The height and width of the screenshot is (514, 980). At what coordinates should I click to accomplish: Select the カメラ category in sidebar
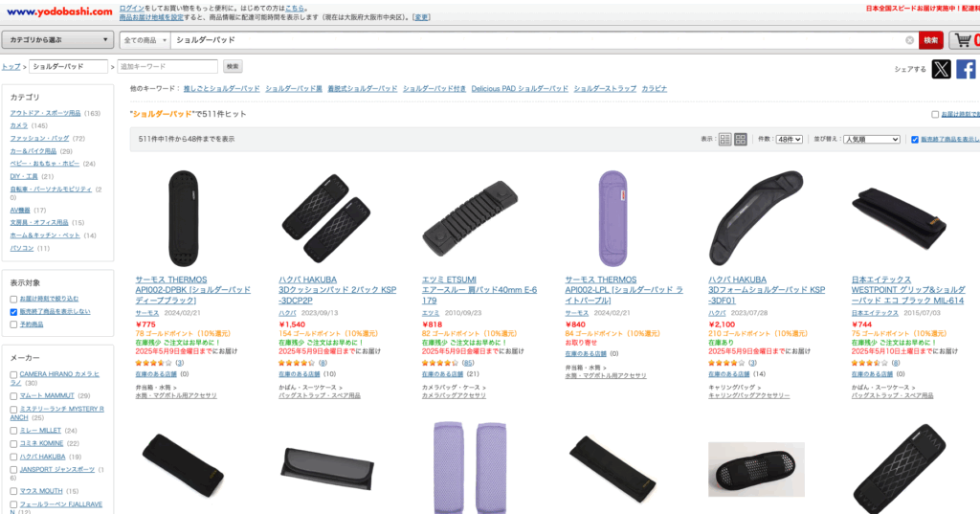[x=19, y=125]
